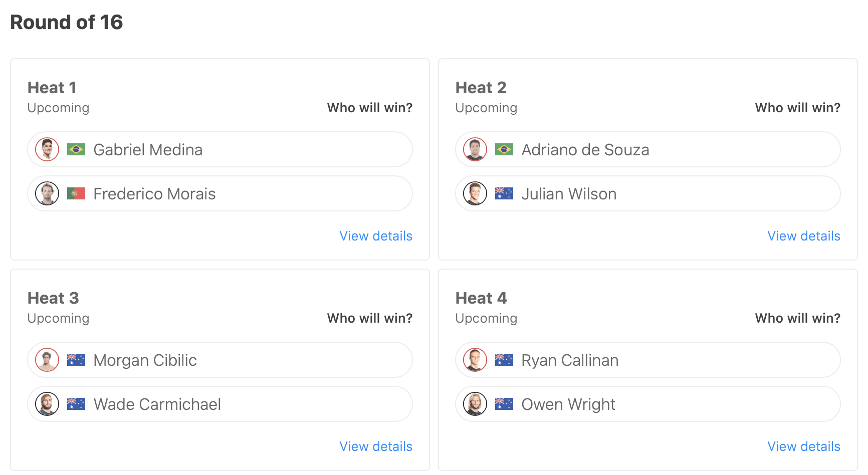Click Morgan Cibilic's avatar photo
Image resolution: width=868 pixels, height=475 pixels.
click(x=47, y=360)
